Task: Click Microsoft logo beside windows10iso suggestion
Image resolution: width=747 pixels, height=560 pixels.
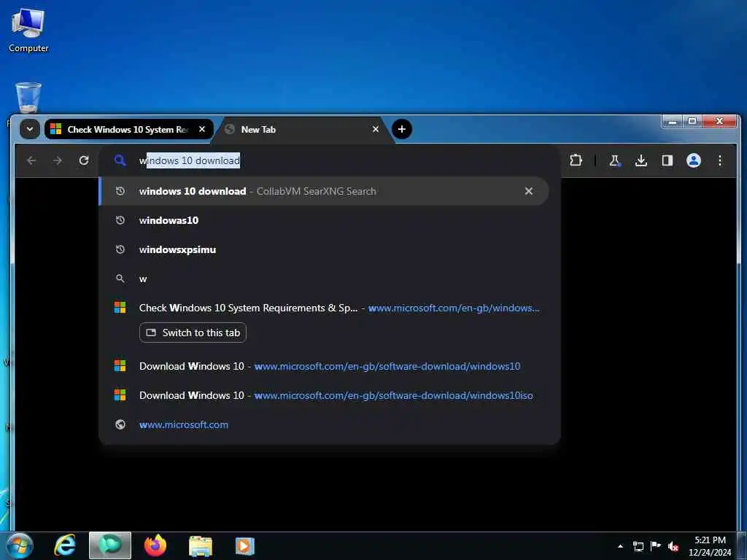Action: (120, 395)
